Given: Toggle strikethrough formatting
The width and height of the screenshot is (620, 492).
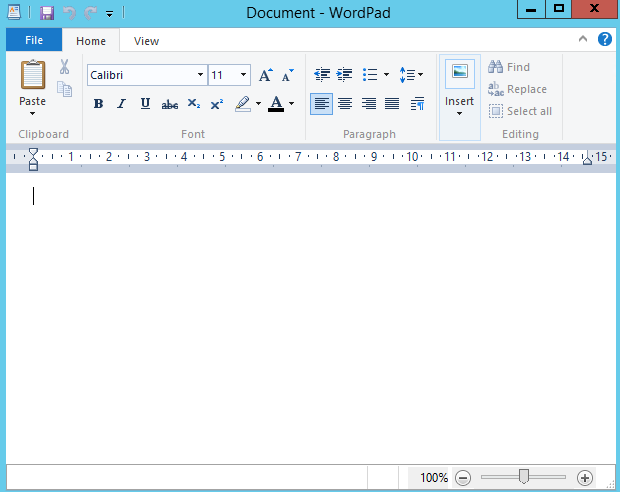Looking at the screenshot, I should click(170, 105).
